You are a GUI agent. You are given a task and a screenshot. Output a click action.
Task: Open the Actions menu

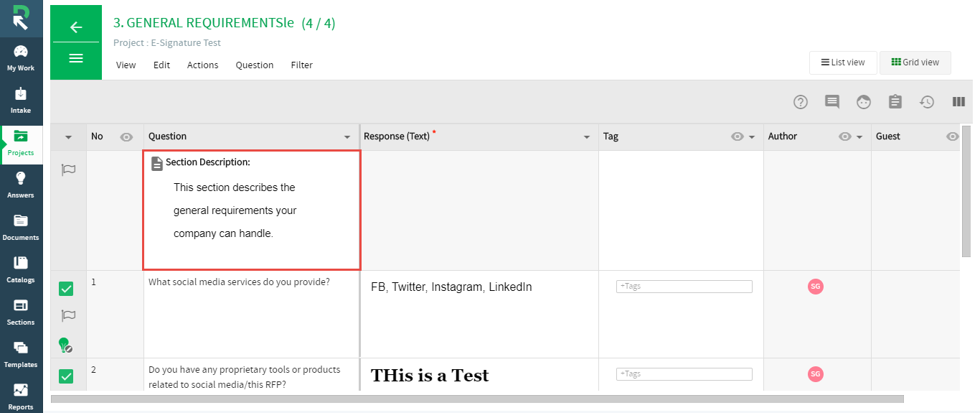[202, 65]
